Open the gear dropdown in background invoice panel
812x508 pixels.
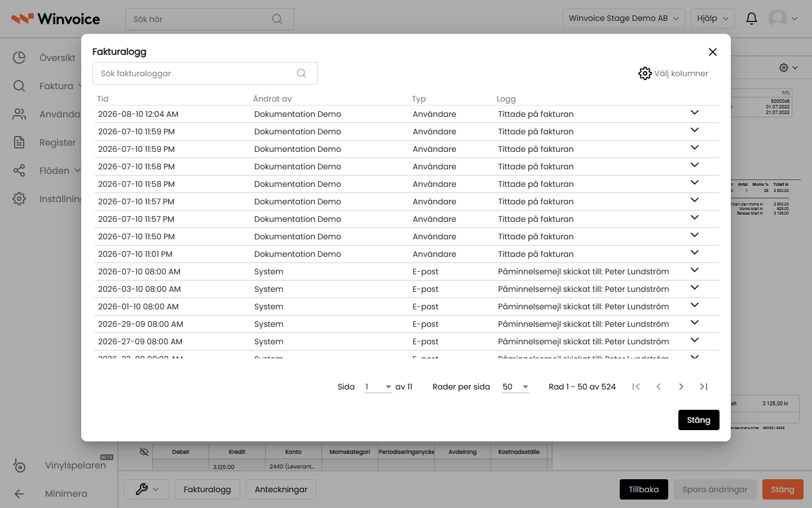click(788, 68)
